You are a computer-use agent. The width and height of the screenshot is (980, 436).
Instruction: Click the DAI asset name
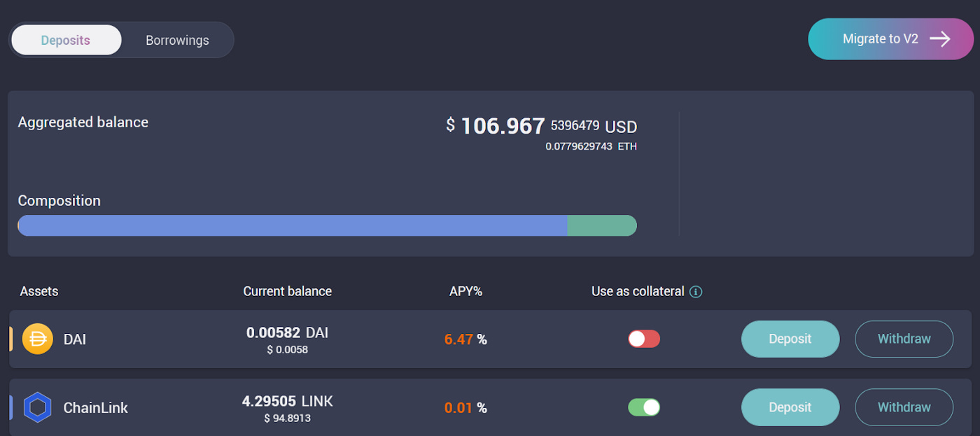point(75,339)
